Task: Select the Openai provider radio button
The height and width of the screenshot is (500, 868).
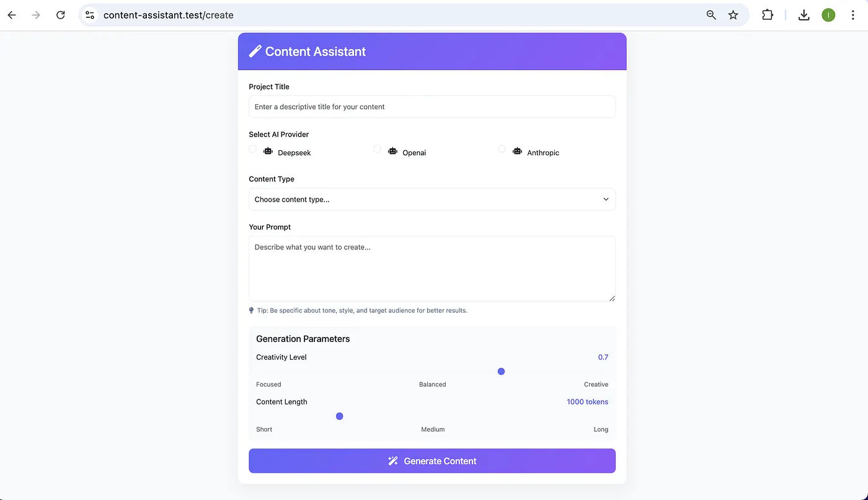Action: pyautogui.click(x=377, y=149)
